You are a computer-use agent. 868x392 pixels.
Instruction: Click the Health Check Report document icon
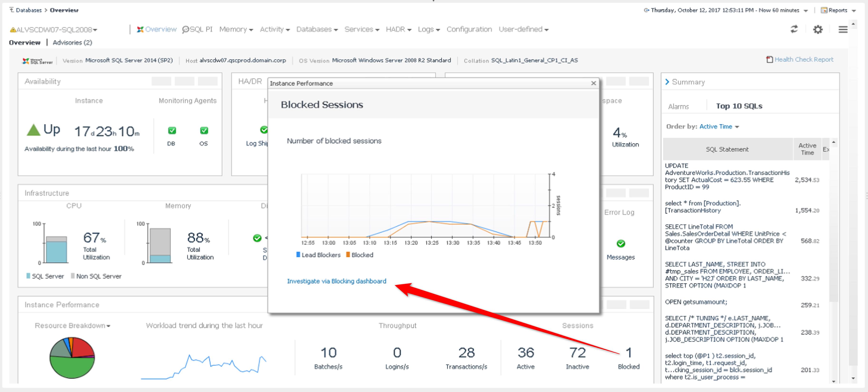[x=769, y=59]
